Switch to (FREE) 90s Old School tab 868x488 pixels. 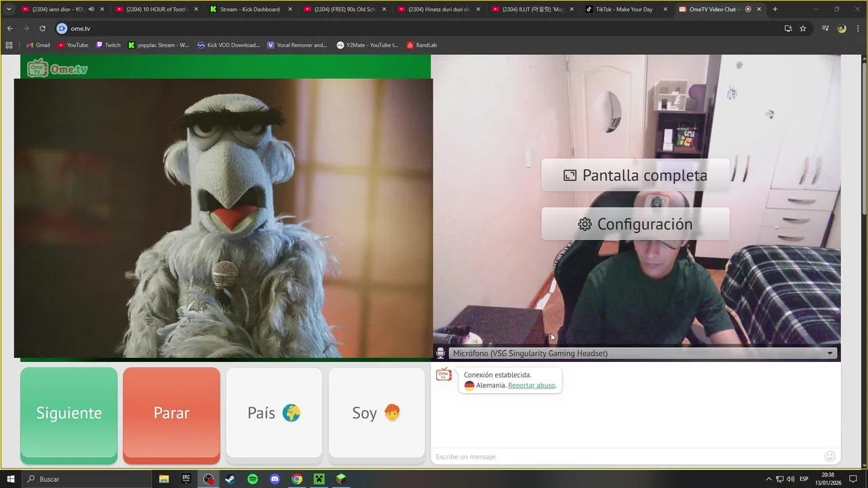344,9
